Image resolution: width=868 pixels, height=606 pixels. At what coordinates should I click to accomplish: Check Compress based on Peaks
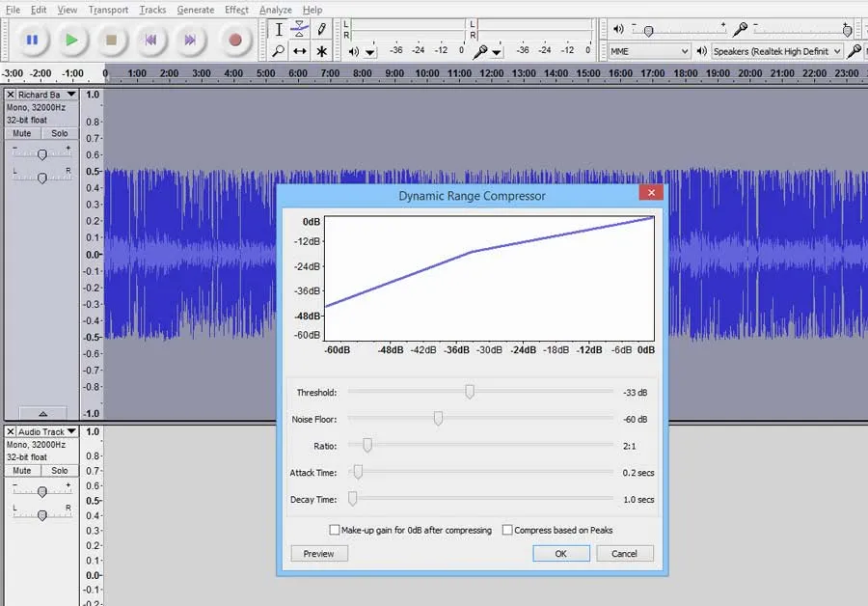click(508, 530)
